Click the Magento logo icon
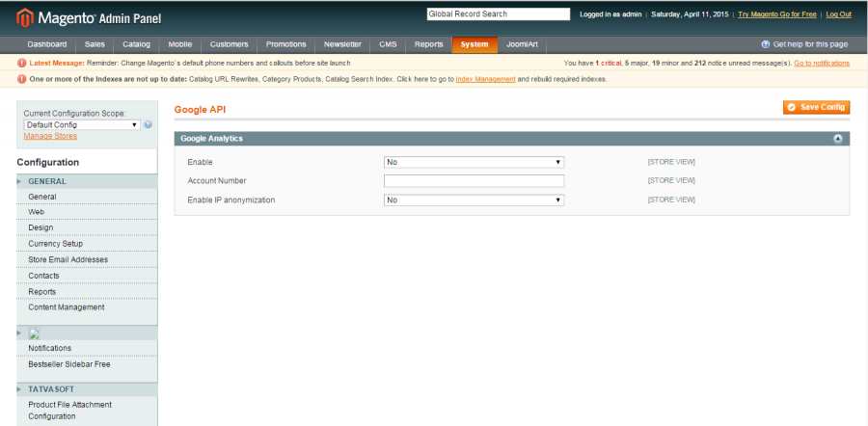 point(25,18)
